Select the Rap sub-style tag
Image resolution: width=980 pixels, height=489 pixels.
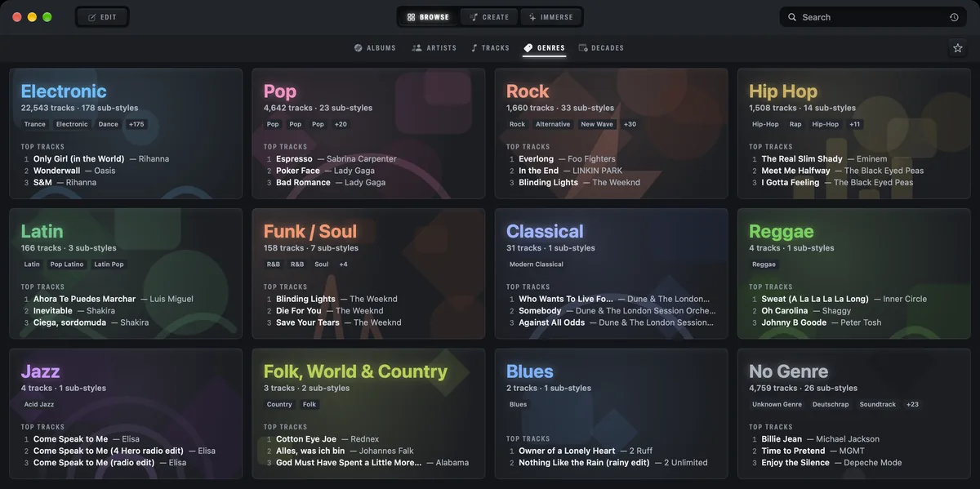795,124
